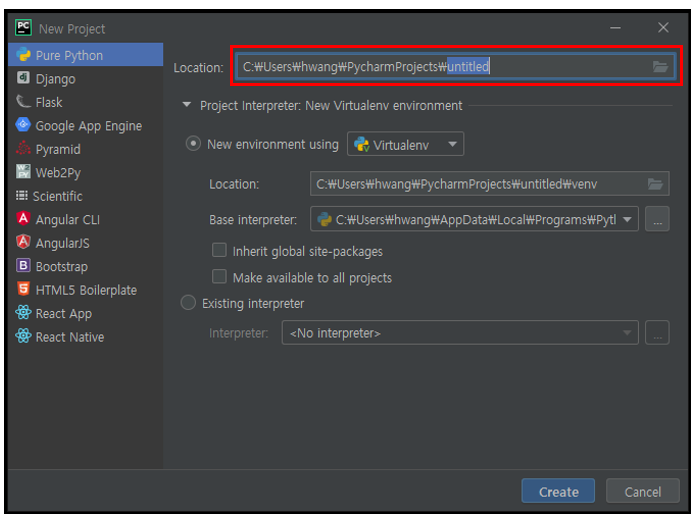Click the Pyramid framework icon
Screen dimensions: 699x520
23,149
